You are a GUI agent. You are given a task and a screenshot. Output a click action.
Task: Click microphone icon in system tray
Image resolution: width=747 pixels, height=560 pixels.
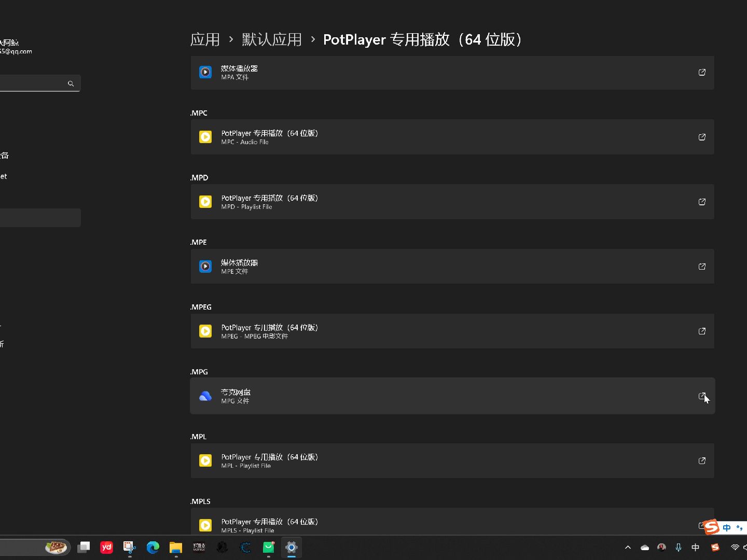click(x=679, y=547)
